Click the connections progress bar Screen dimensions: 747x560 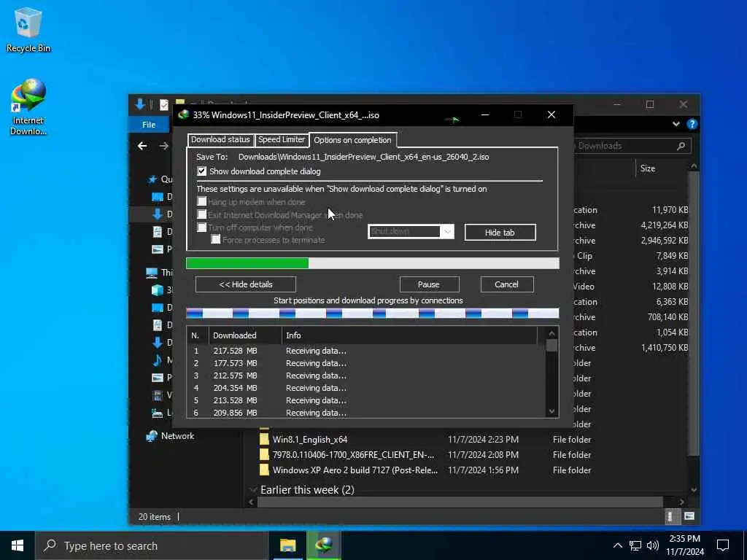pos(373,314)
